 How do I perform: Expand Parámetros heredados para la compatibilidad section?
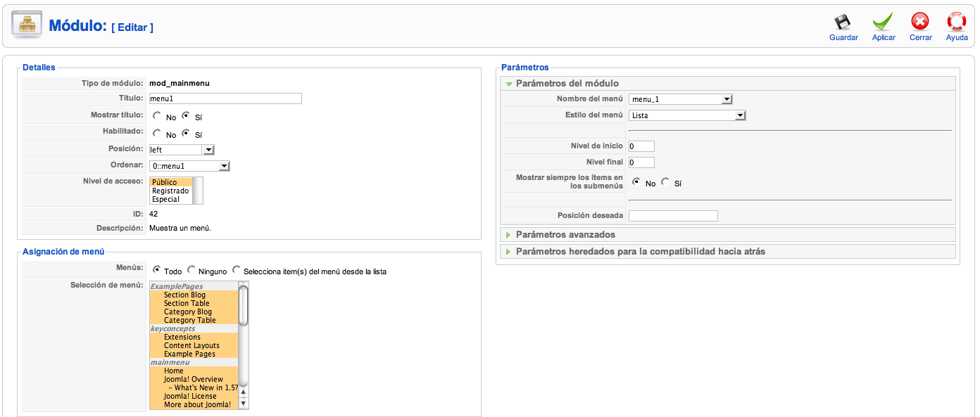point(640,251)
